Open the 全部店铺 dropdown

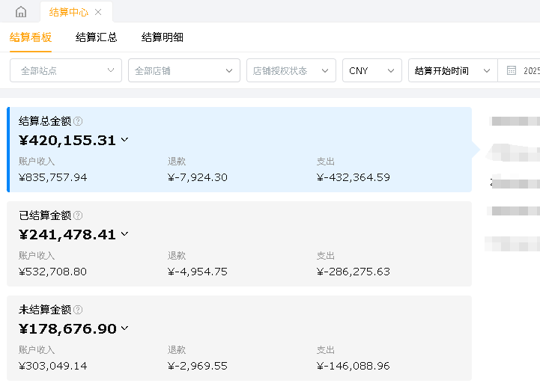[x=184, y=71]
